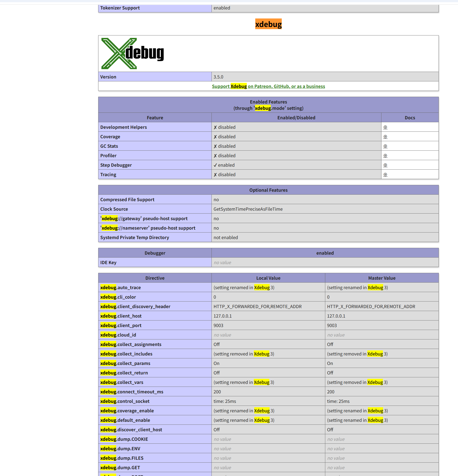Click the Enabled/Disabled column header
The height and width of the screenshot is (476, 458).
[296, 118]
